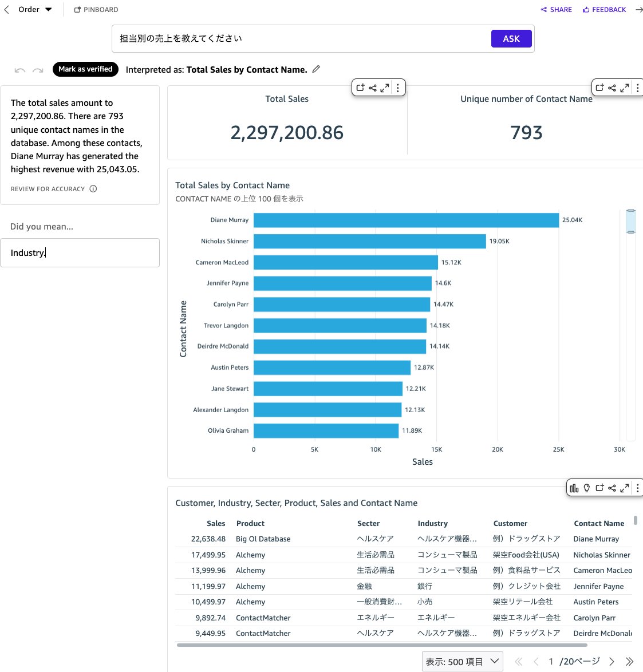Select the Industry suggestion under Did you mean

pos(80,252)
